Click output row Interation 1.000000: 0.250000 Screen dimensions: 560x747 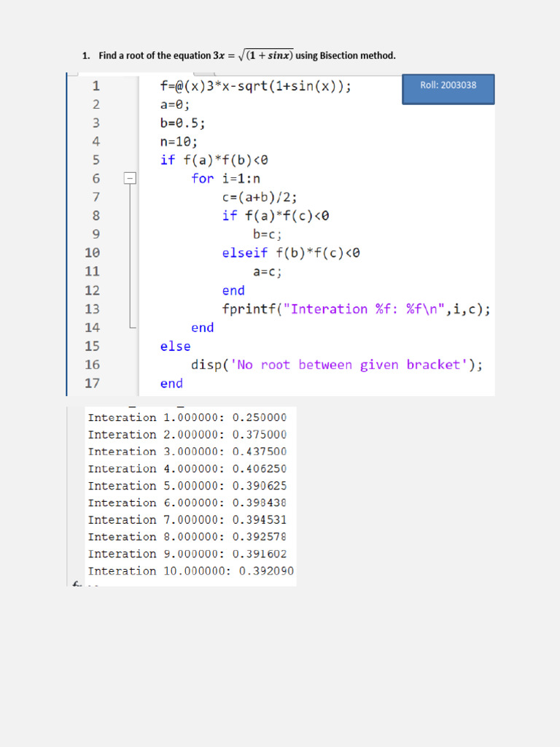tap(187, 418)
